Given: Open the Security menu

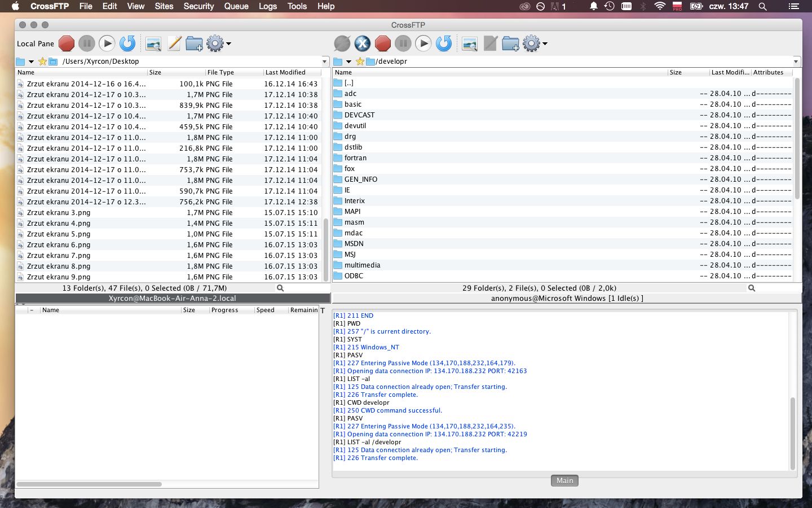Looking at the screenshot, I should tap(198, 6).
